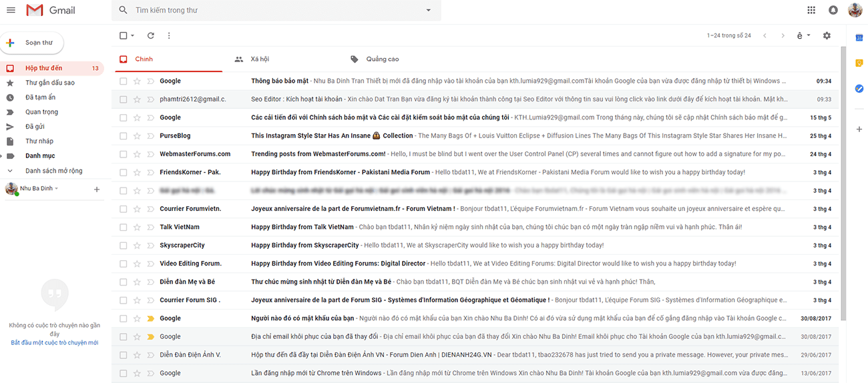Select the Diễn đàn Mẹ và Bé email checkbox
868x383 pixels.
point(123,282)
